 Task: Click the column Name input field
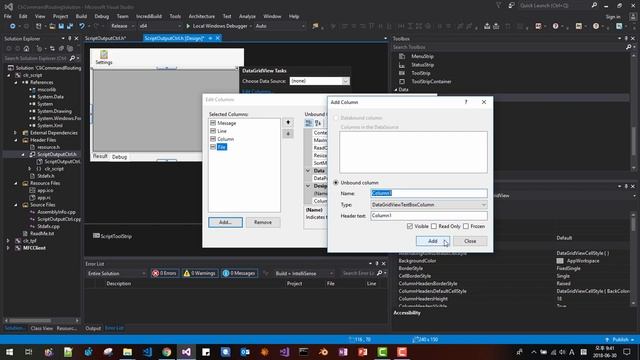click(x=429, y=193)
